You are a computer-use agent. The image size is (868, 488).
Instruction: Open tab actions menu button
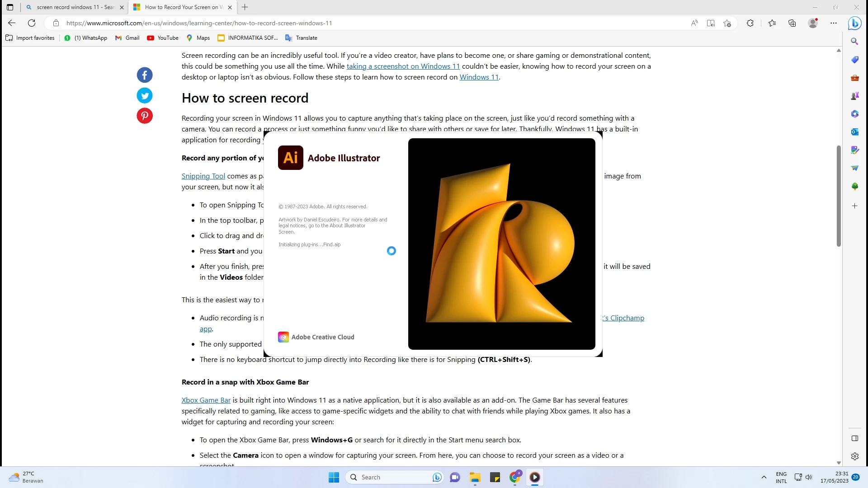tap(10, 7)
